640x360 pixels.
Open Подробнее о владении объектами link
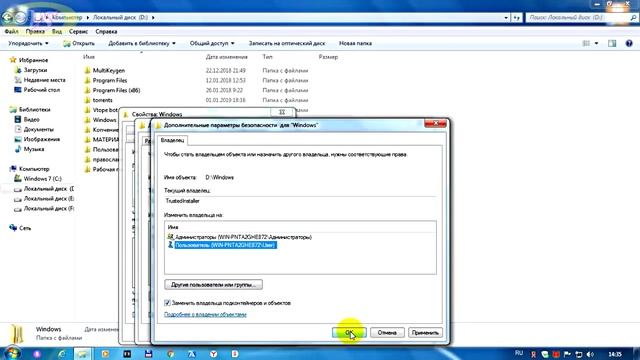pyautogui.click(x=205, y=314)
